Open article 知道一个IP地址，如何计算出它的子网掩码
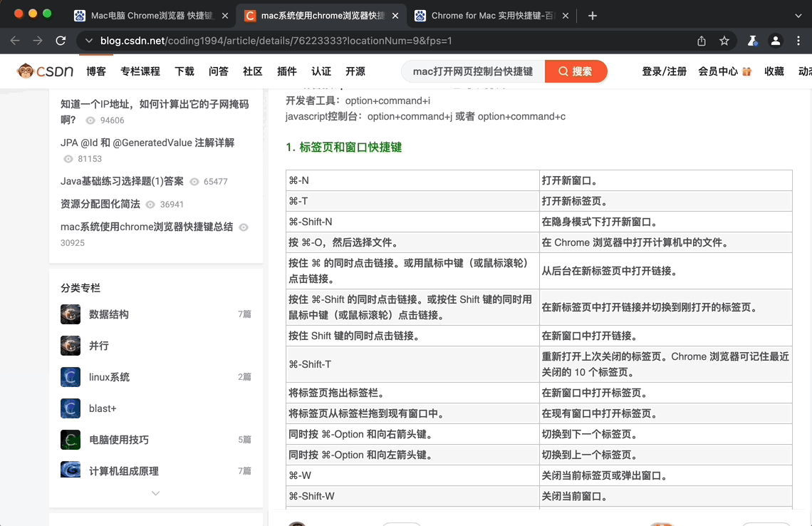Viewport: 812px width, 526px height. pyautogui.click(x=155, y=111)
